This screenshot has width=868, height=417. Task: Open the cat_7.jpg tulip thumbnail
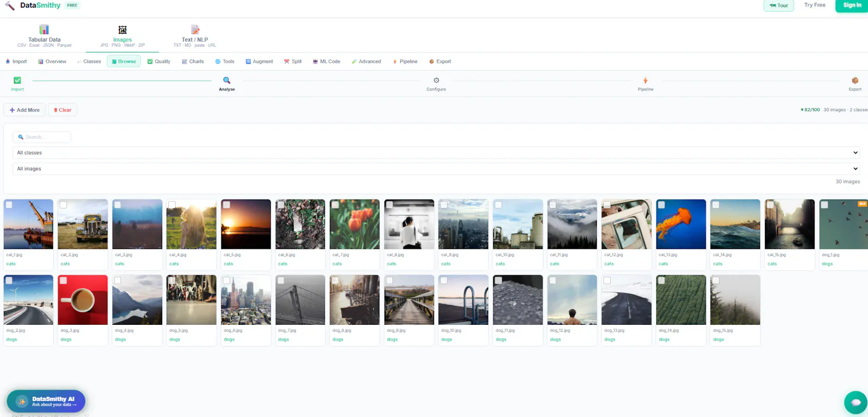point(355,224)
